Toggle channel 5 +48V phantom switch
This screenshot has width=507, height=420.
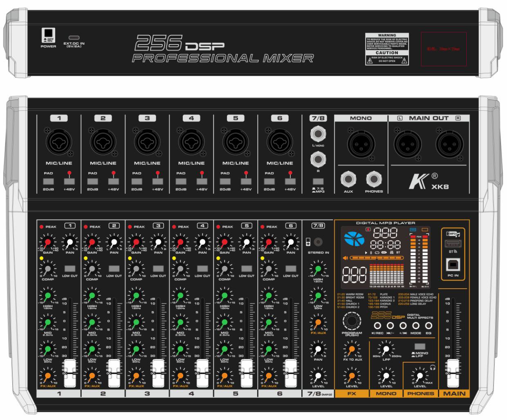click(x=246, y=181)
